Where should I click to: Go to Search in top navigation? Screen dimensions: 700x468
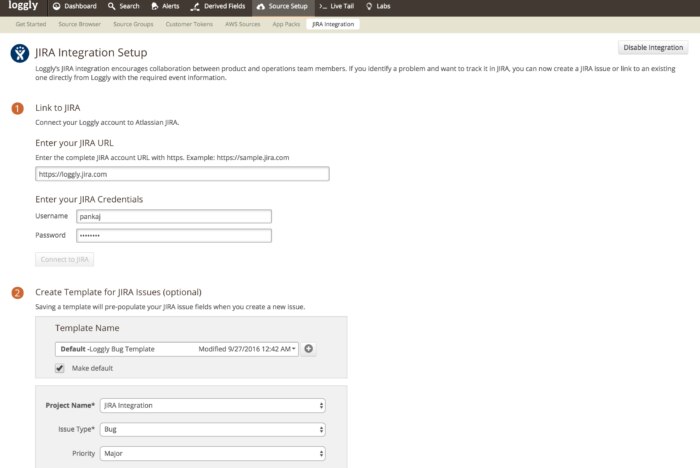pos(124,6)
